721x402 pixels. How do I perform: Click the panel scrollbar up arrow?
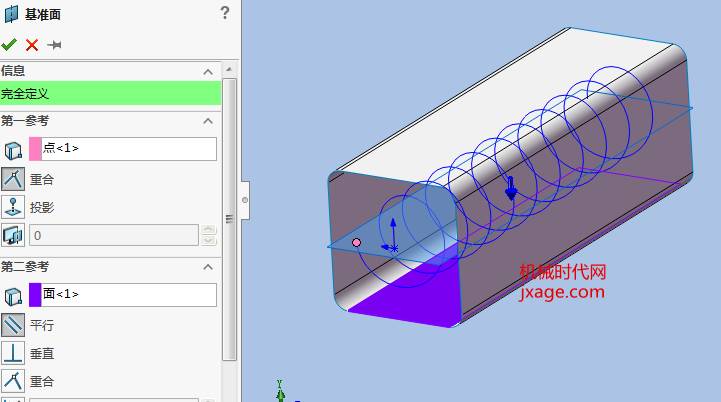pyautogui.click(x=229, y=70)
